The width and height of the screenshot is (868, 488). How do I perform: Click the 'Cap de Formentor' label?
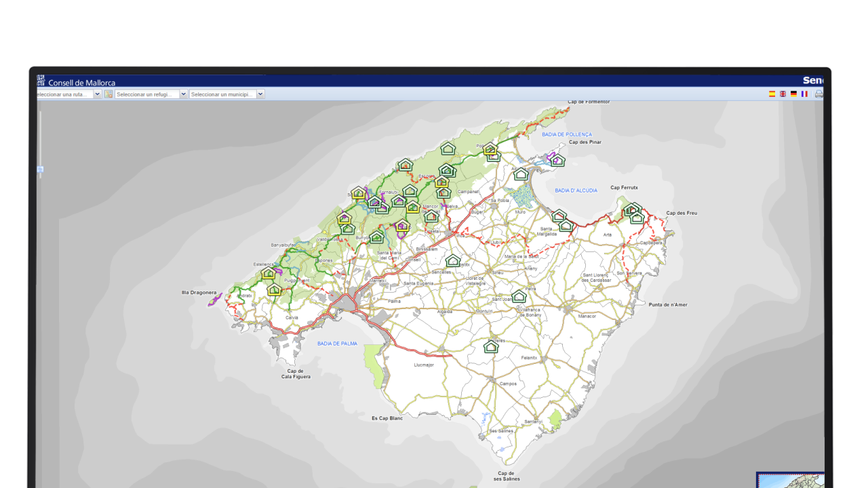[589, 102]
